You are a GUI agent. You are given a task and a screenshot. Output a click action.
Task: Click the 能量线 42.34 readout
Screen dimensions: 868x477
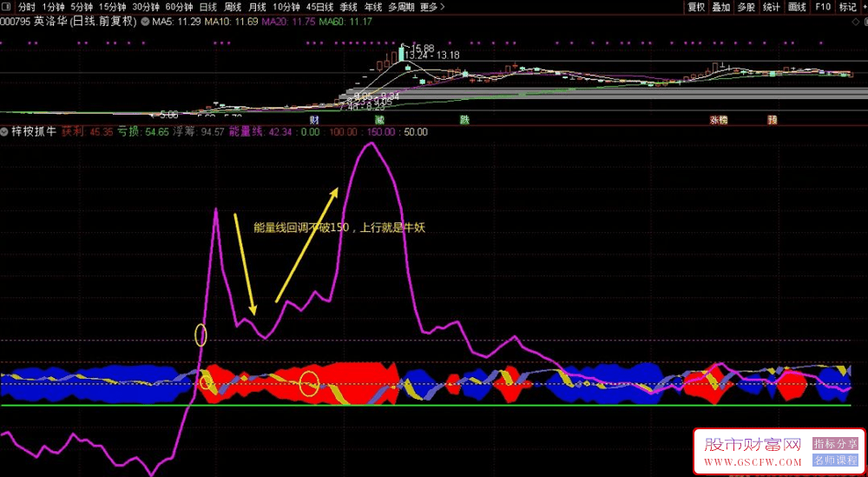tap(260, 132)
